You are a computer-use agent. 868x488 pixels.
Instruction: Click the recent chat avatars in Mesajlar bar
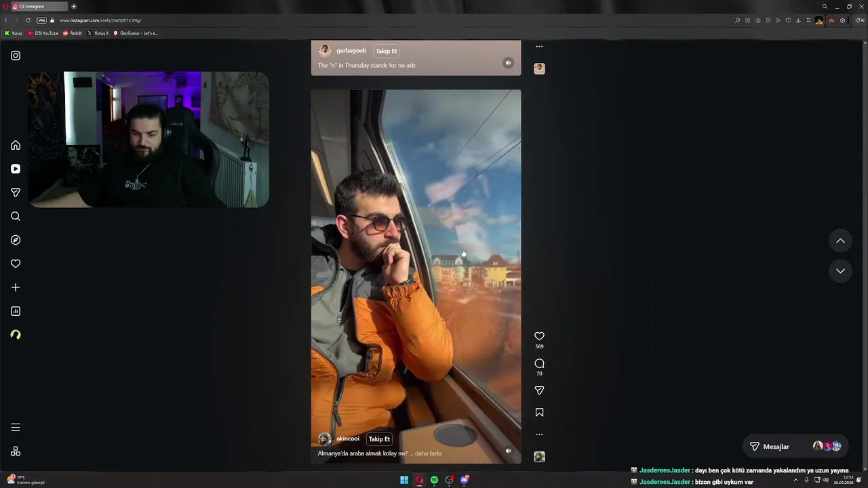pyautogui.click(x=827, y=446)
